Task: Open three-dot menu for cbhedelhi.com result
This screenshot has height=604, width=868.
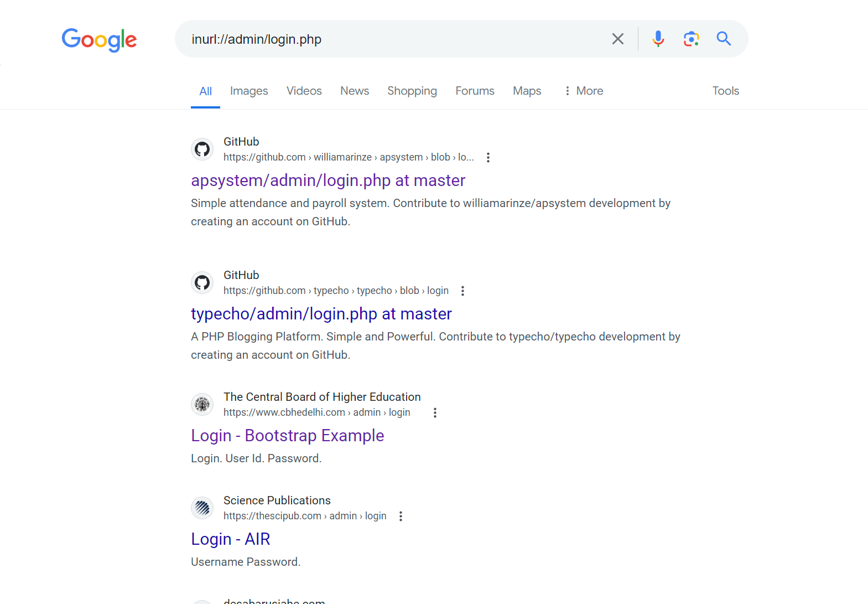Action: point(435,412)
